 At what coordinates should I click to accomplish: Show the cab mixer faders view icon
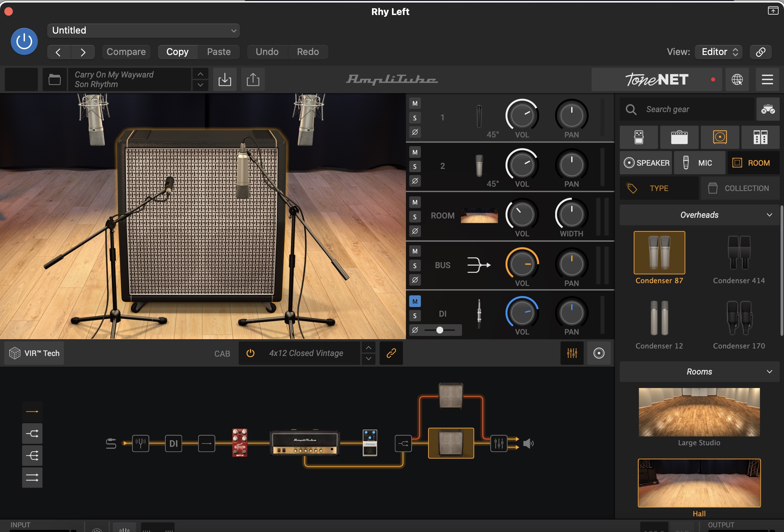(x=572, y=353)
